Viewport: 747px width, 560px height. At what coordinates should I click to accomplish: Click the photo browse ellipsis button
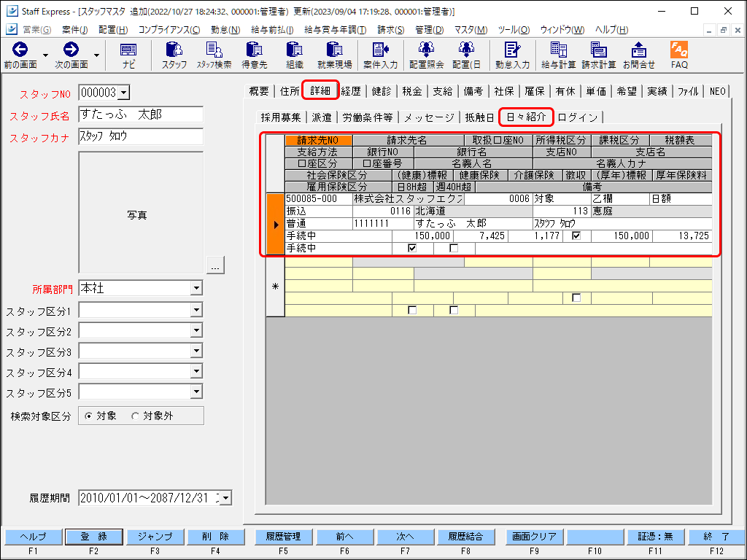click(214, 267)
